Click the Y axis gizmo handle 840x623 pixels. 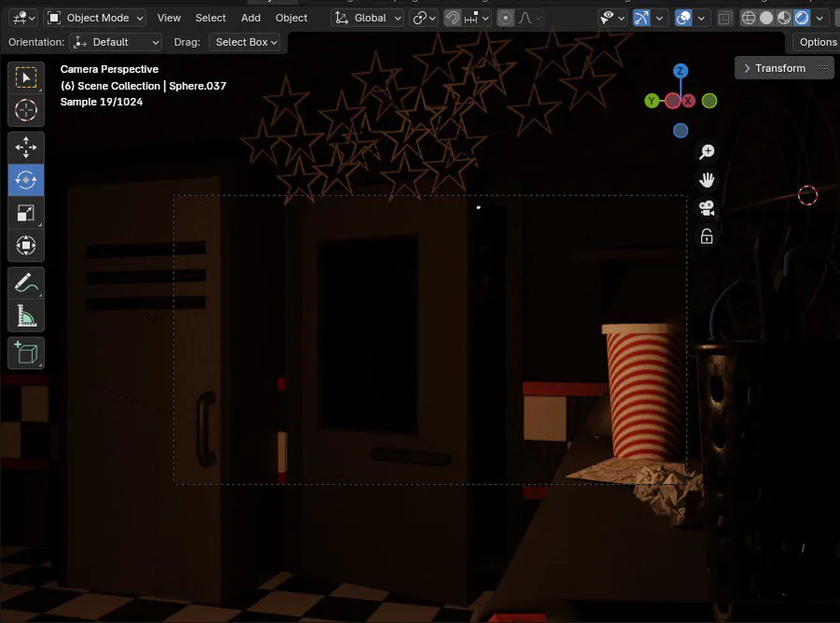651,101
